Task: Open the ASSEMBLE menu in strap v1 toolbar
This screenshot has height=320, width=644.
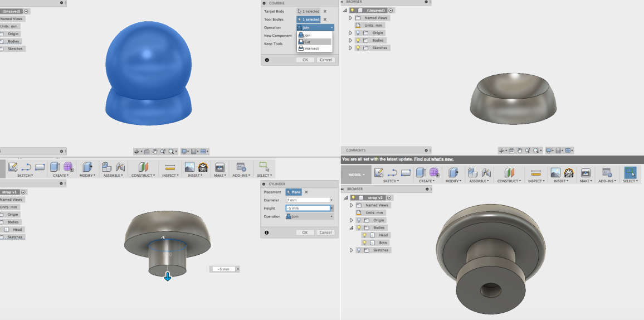Action: (113, 176)
